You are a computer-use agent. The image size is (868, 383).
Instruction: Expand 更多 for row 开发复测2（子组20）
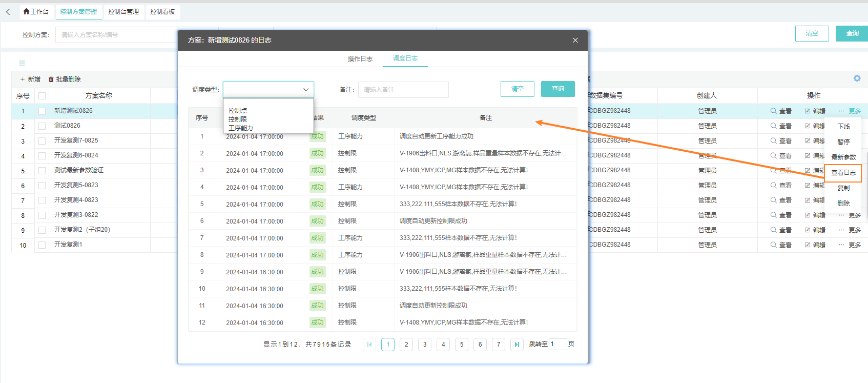(x=850, y=230)
